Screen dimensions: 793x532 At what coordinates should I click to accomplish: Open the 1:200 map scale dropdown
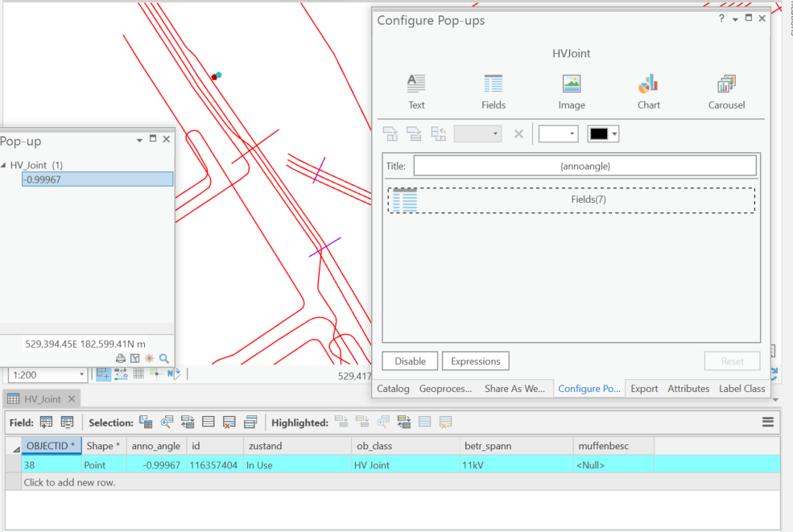pyautogui.click(x=81, y=375)
